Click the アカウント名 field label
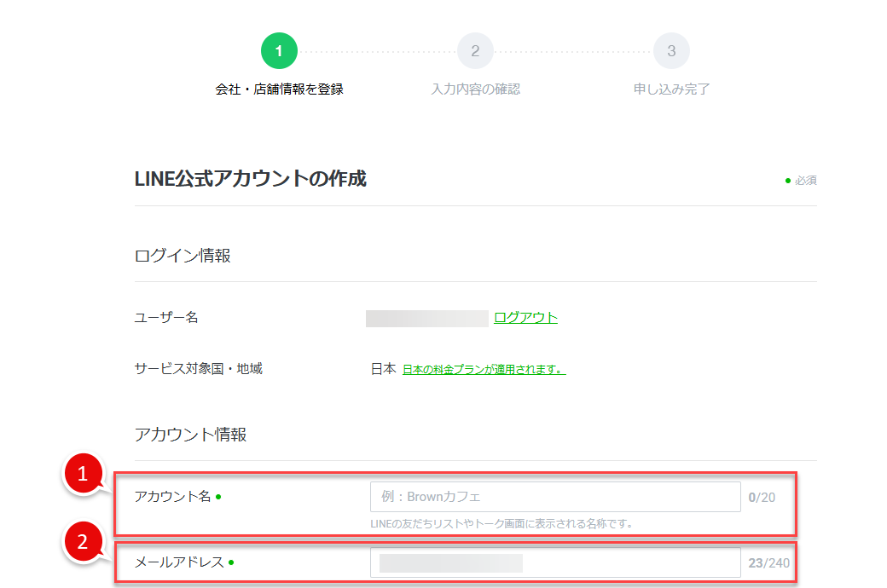Screen dimensions: 887x588 (172, 497)
